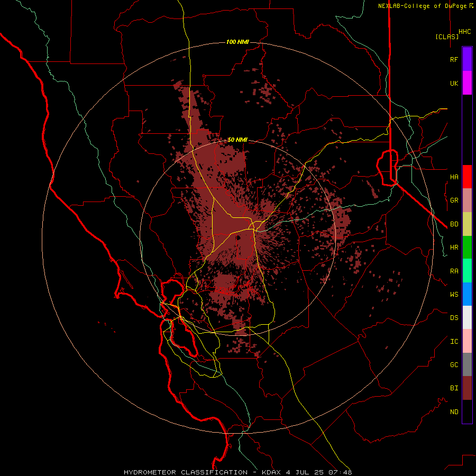The height and width of the screenshot is (476, 476).
Task: Click the IC legend label
Action: (x=454, y=342)
